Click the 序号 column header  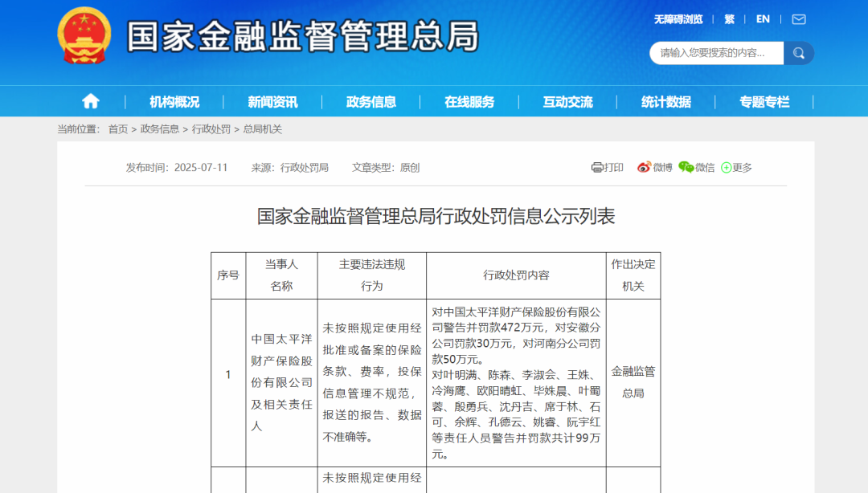point(228,275)
